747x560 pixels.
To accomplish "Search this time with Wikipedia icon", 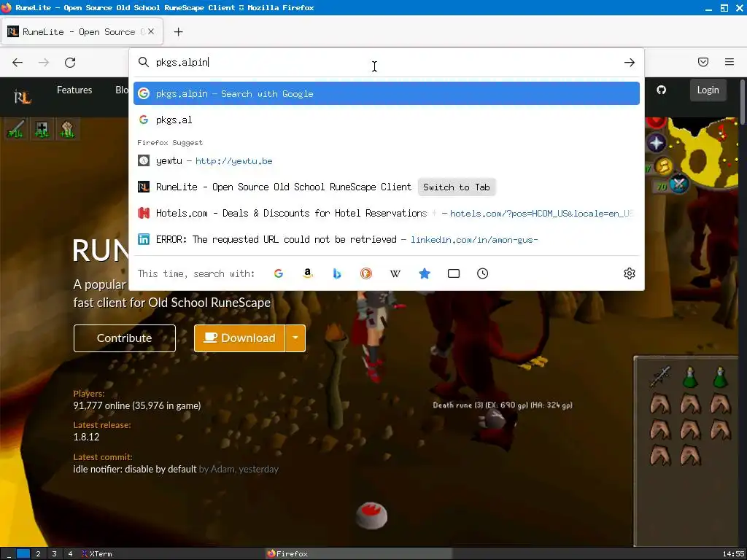I will click(x=395, y=273).
